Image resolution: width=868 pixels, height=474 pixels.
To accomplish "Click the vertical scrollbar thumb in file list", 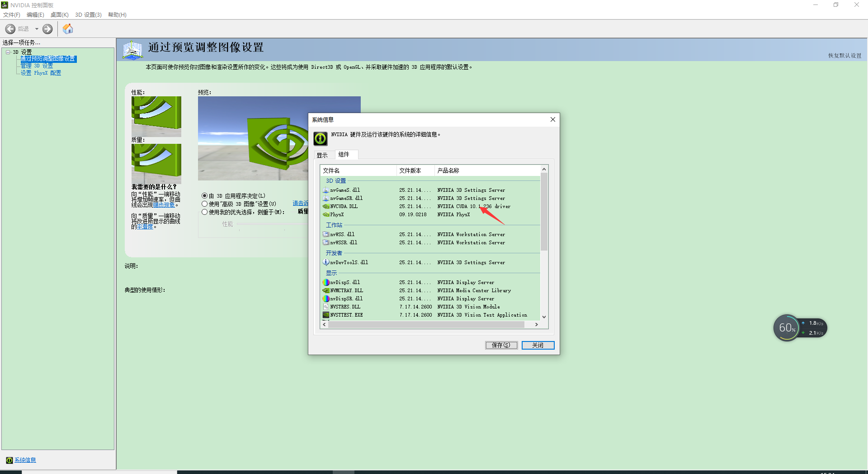I will coord(544,212).
